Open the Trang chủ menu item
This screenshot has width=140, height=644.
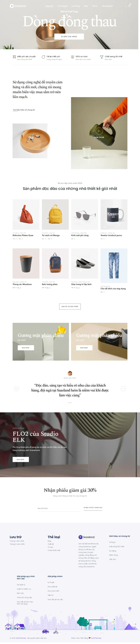(49, 6)
